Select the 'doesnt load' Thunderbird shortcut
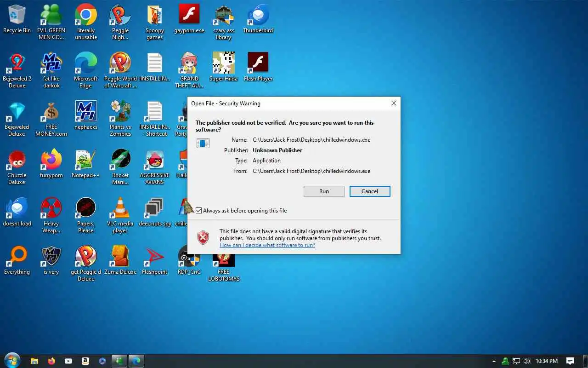588x368 pixels. (x=17, y=213)
